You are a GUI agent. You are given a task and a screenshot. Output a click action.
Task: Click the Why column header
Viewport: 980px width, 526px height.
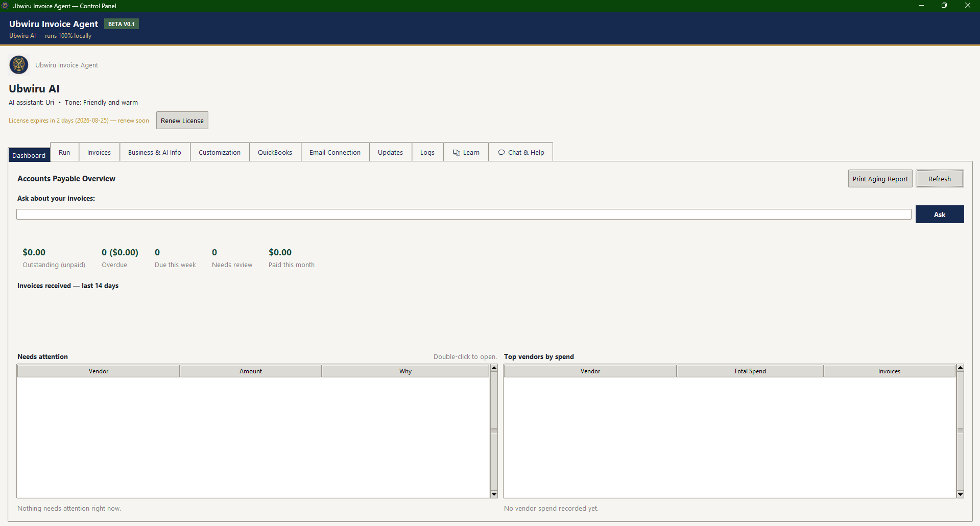[405, 371]
